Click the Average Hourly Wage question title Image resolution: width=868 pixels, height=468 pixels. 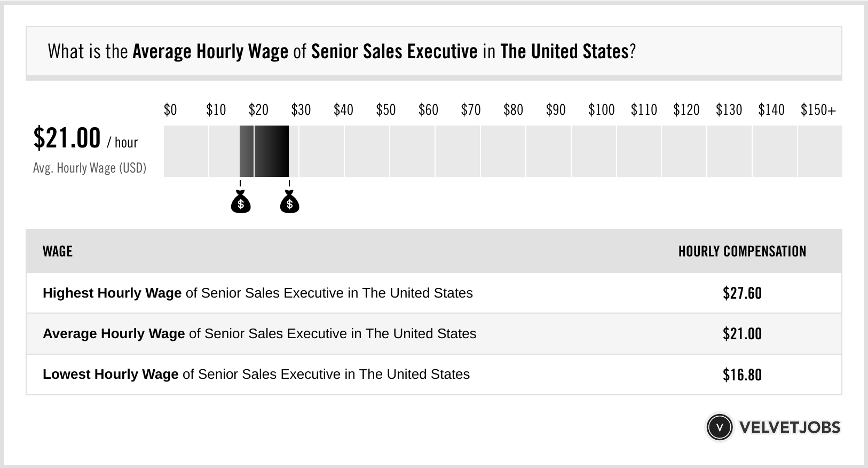click(x=342, y=51)
